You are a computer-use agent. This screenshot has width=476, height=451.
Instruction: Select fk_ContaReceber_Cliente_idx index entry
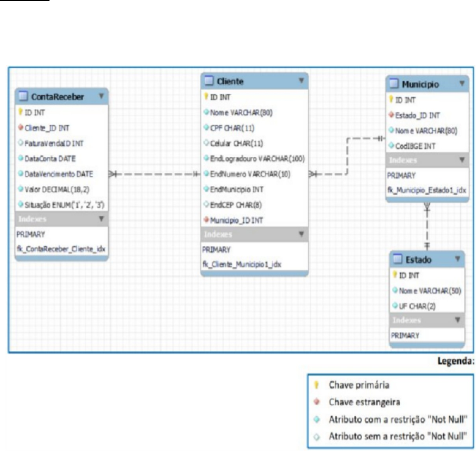58,249
